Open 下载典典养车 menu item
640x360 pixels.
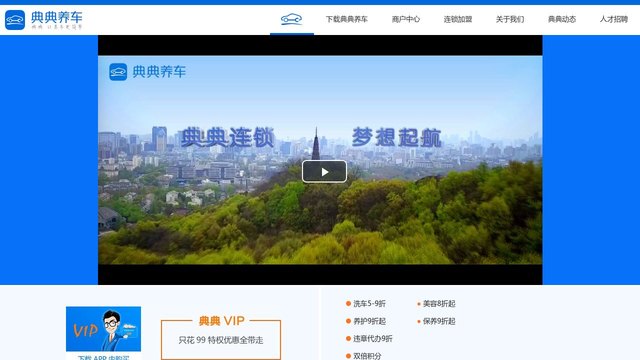pos(347,19)
